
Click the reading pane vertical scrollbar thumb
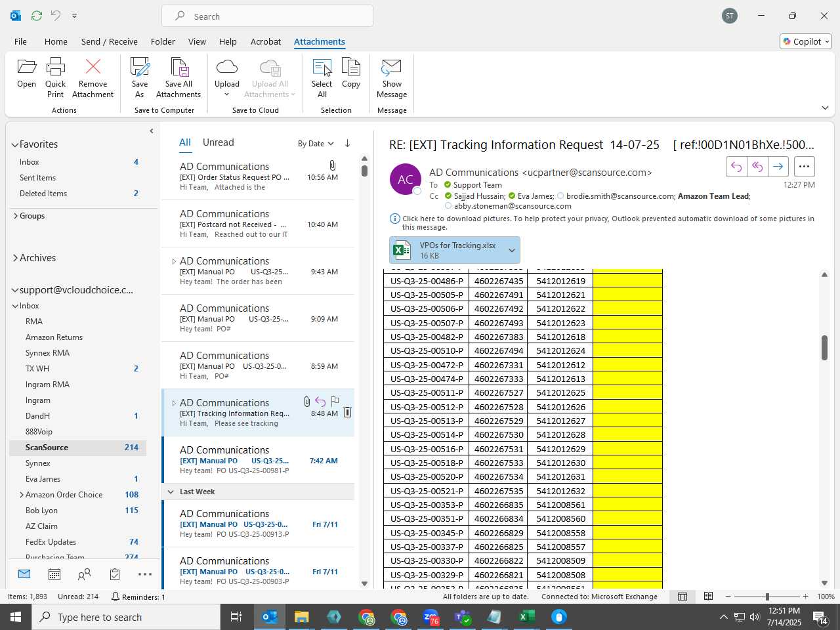click(824, 347)
